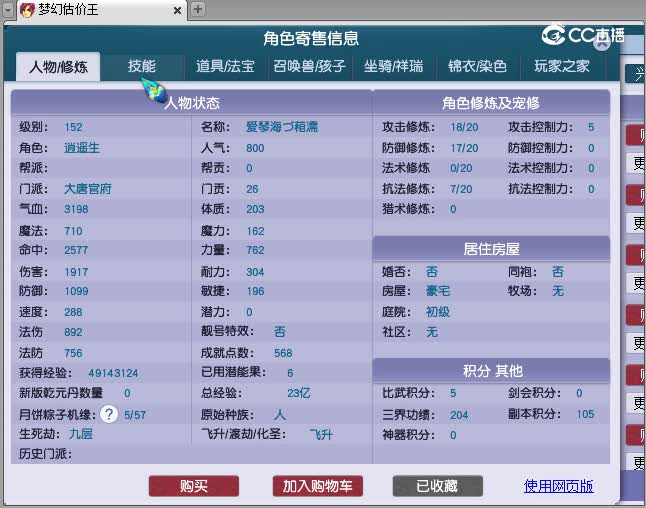The image size is (646, 508).
Task: Open the new browser tab plus button
Action: pyautogui.click(x=198, y=9)
